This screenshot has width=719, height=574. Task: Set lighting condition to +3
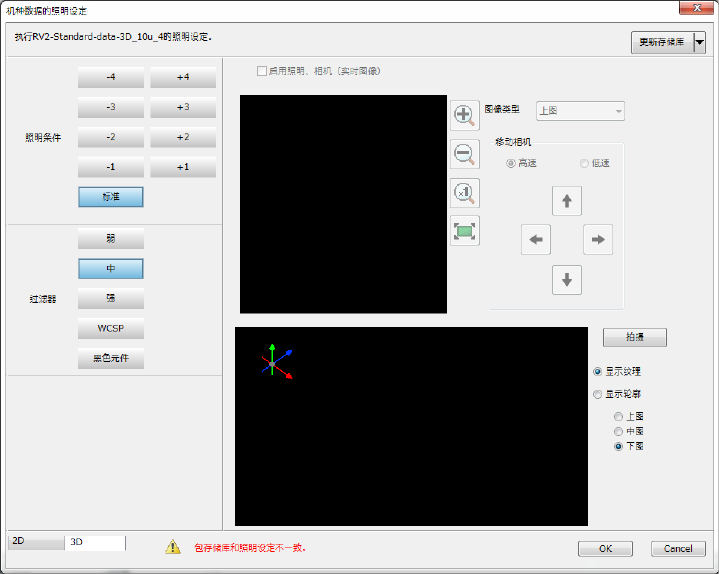(183, 107)
